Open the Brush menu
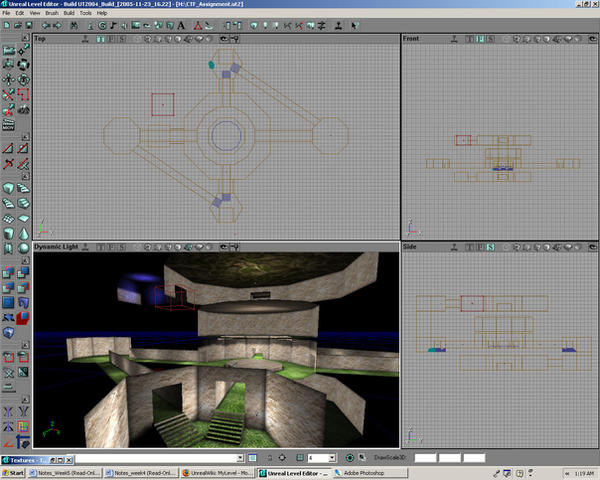Image resolution: width=600 pixels, height=480 pixels. coord(52,13)
